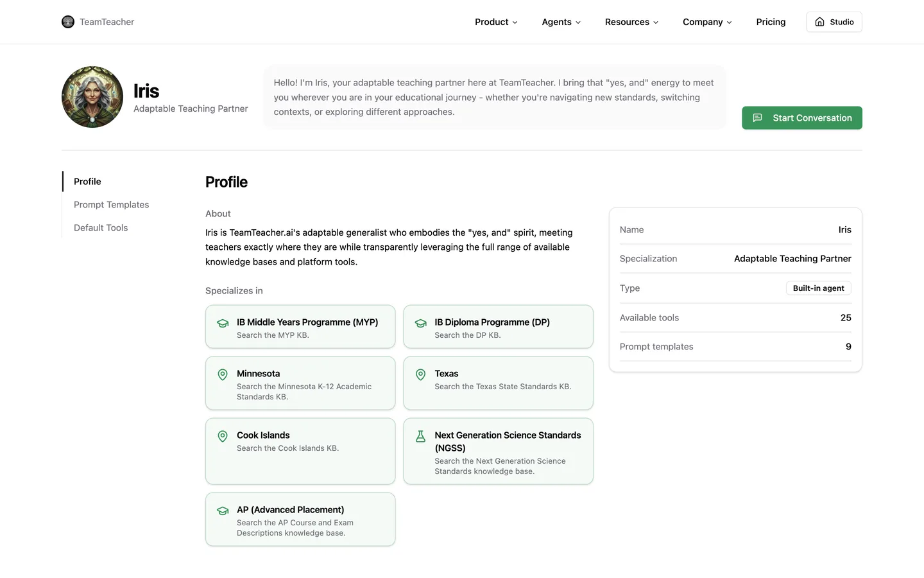This screenshot has width=924, height=578.
Task: Click the Specialization label in the details panel
Action: (648, 259)
